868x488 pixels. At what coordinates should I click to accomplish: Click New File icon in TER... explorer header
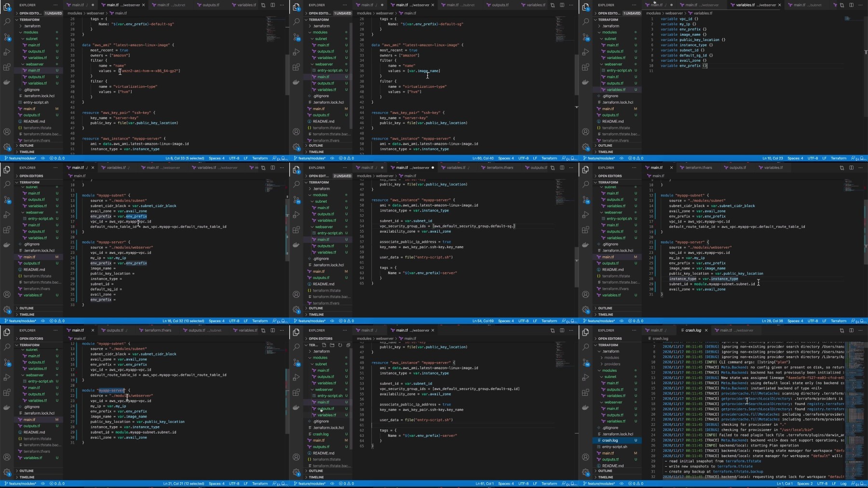tap(324, 345)
